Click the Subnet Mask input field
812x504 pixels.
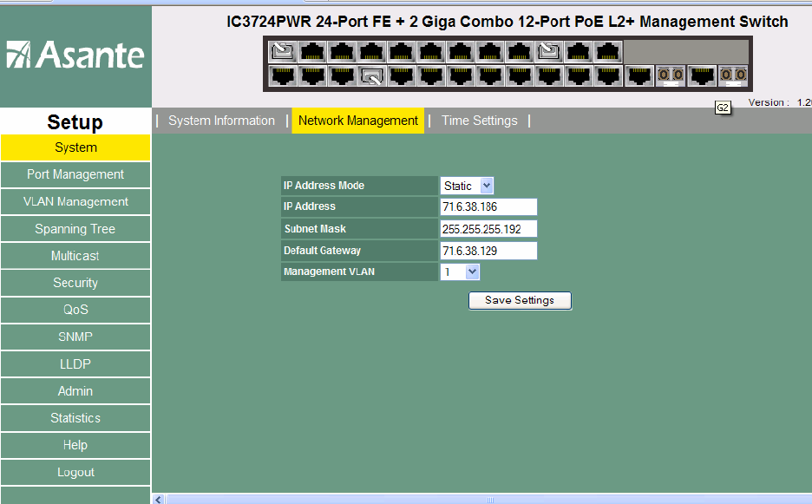pyautogui.click(x=488, y=229)
